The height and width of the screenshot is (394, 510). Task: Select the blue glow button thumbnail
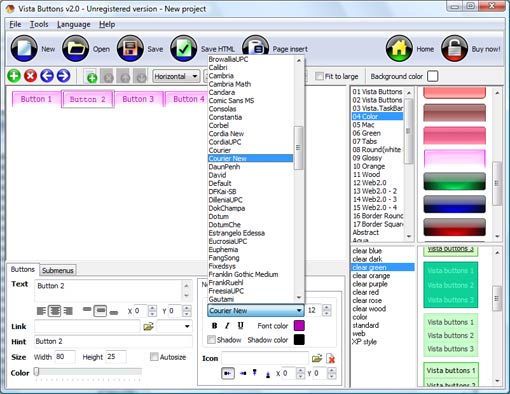tap(454, 204)
